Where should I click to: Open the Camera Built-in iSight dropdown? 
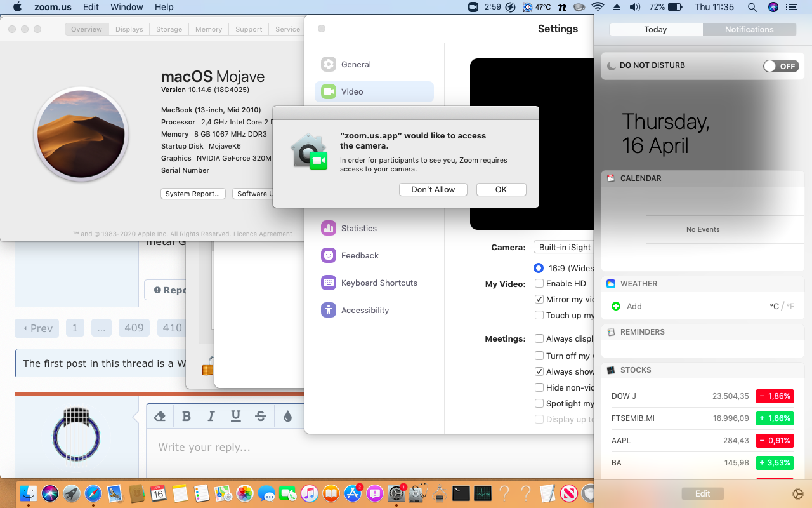click(x=563, y=247)
